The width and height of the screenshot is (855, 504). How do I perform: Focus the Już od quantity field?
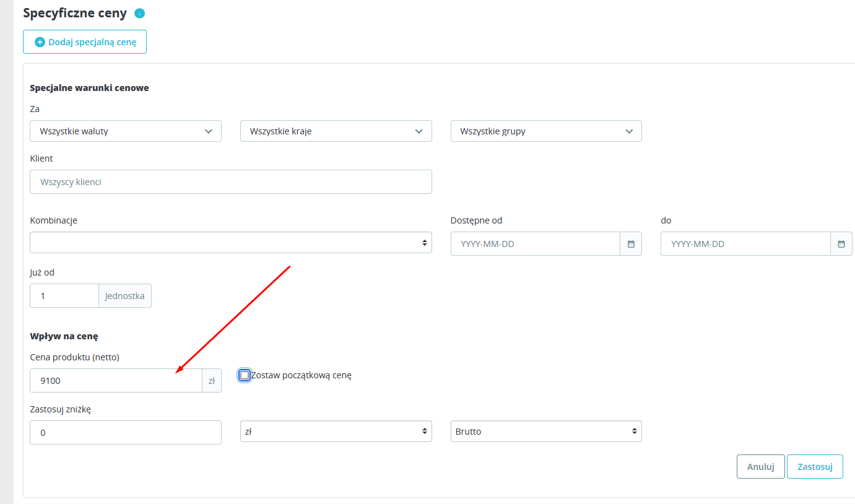click(64, 296)
